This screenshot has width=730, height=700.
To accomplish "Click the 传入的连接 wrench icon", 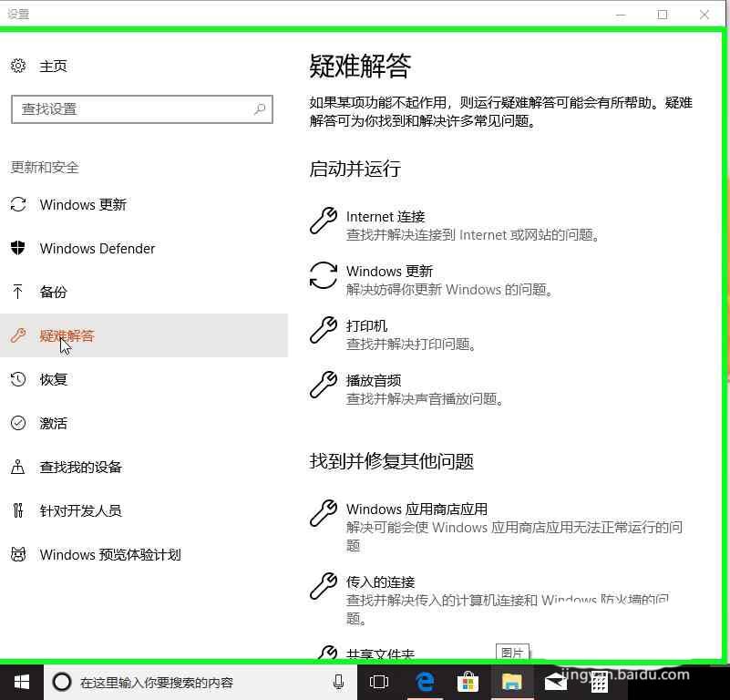I will coord(324,585).
